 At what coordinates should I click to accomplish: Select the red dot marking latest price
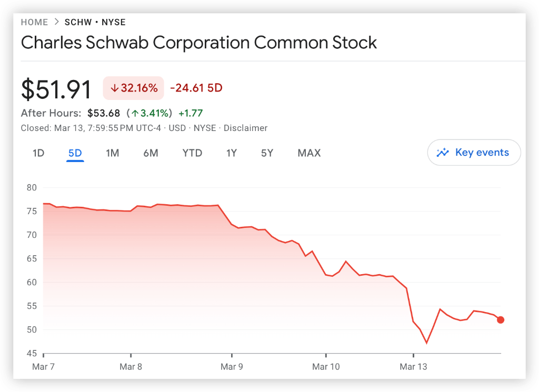click(501, 319)
